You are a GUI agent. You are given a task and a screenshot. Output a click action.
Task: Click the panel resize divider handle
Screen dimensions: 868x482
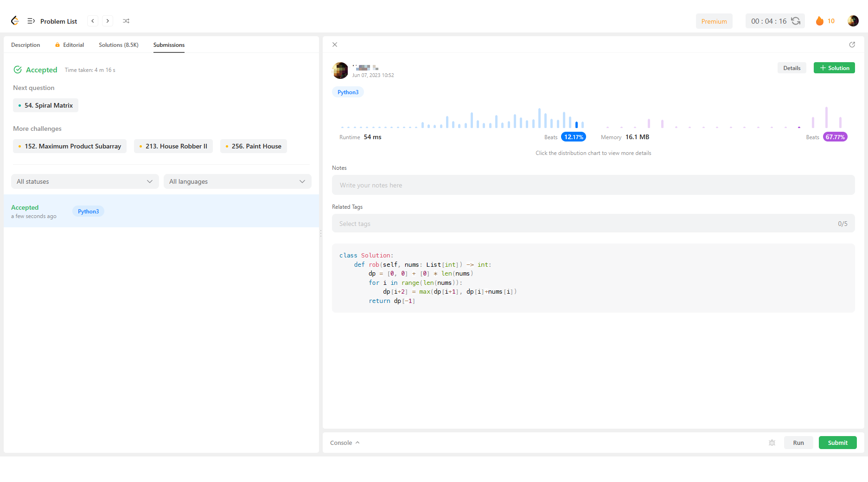[x=321, y=234]
